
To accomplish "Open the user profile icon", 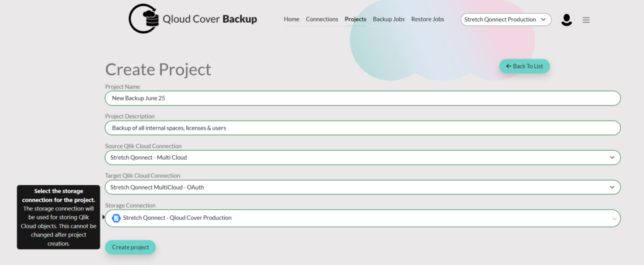I will point(567,19).
